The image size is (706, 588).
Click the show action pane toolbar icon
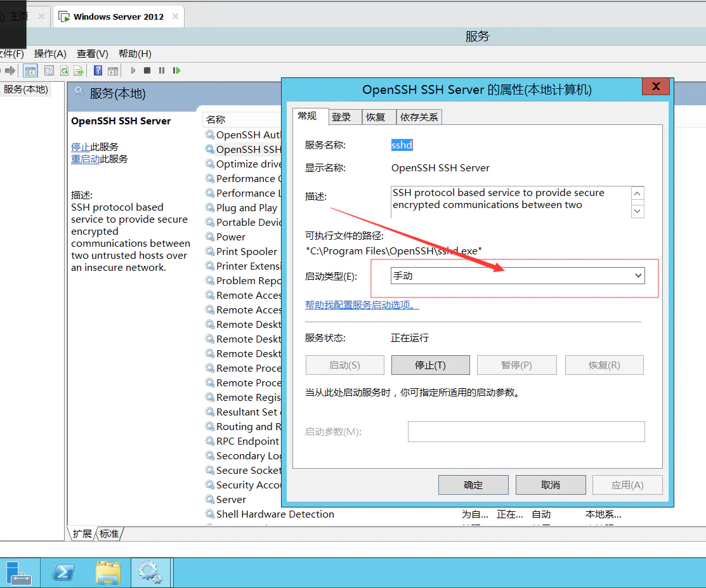pyautogui.click(x=113, y=70)
